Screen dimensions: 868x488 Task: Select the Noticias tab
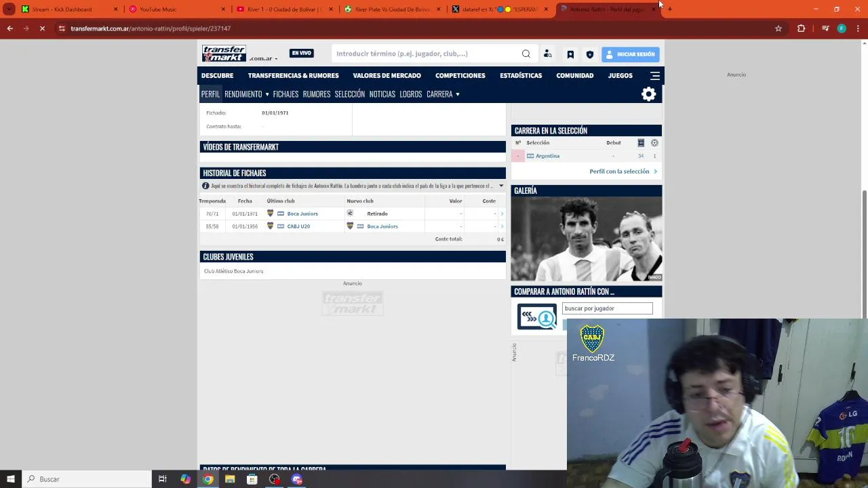382,94
